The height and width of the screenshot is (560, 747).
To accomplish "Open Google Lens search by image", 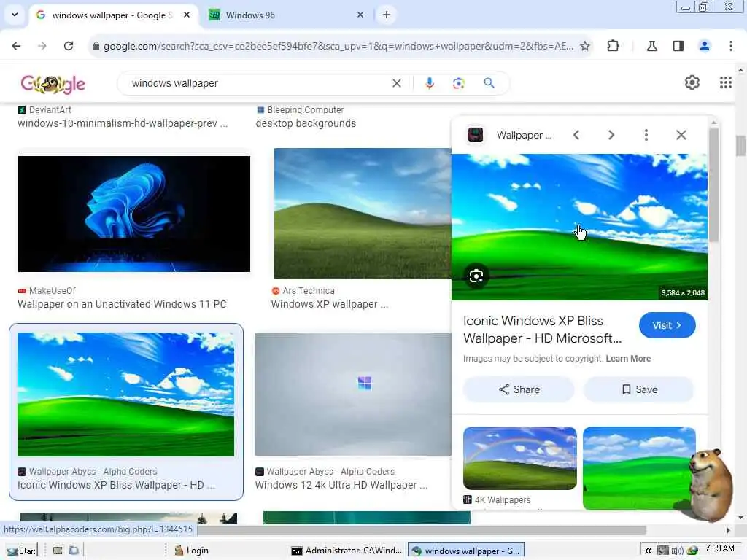I will tap(458, 83).
